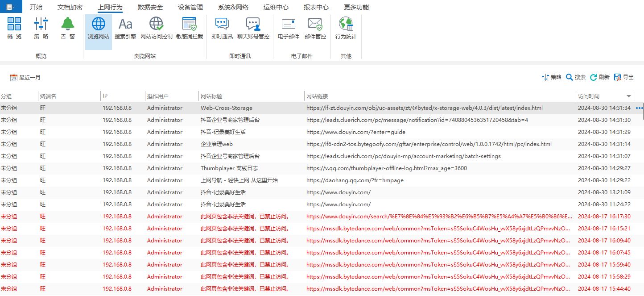This screenshot has height=296, width=644.
Task: Click the daohang.qq.com link cell
Action: (355, 180)
